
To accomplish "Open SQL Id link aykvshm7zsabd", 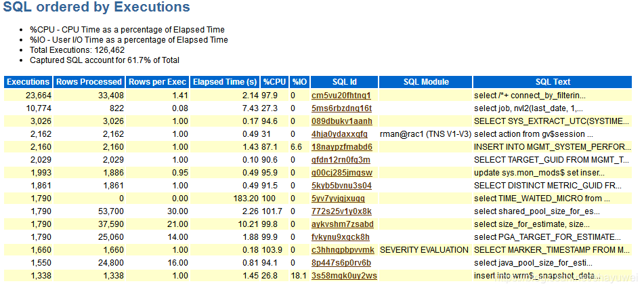I will (x=343, y=224).
